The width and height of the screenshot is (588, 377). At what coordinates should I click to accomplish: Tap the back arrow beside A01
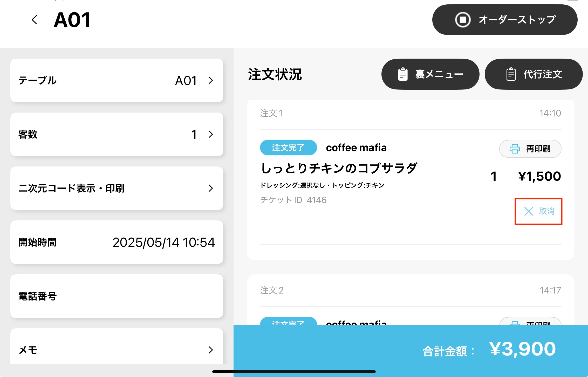35,20
